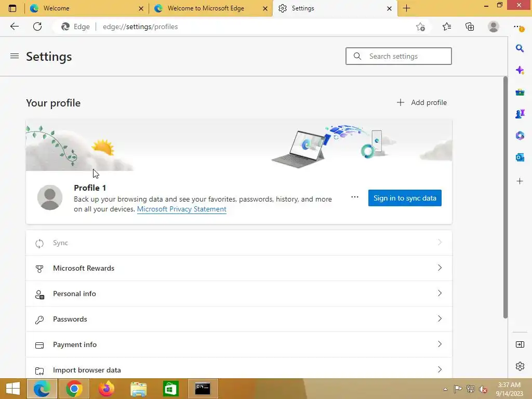Click Add profile
The height and width of the screenshot is (399, 532).
point(422,102)
